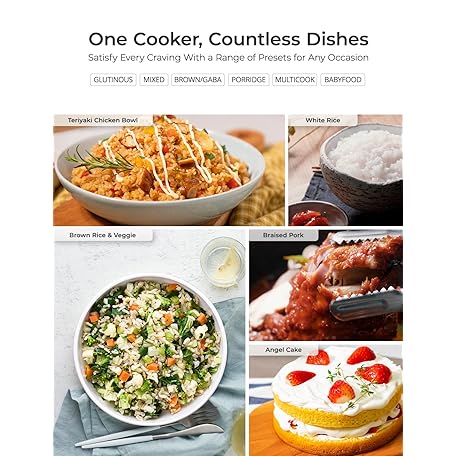
Task: Click the GLUTINOUS preset button
Action: pos(113,80)
